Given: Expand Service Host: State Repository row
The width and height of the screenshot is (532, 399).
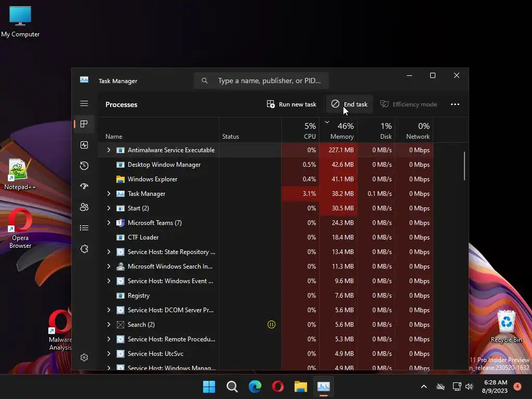Looking at the screenshot, I should 109,252.
